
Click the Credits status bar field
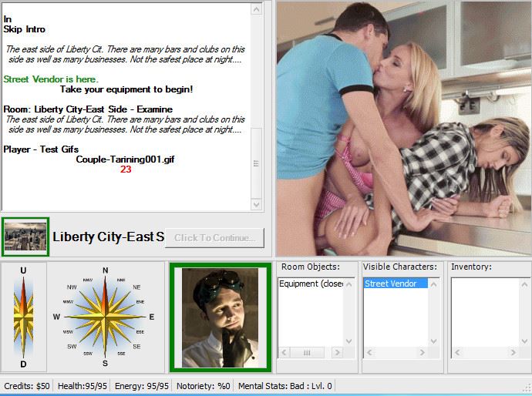[27, 386]
